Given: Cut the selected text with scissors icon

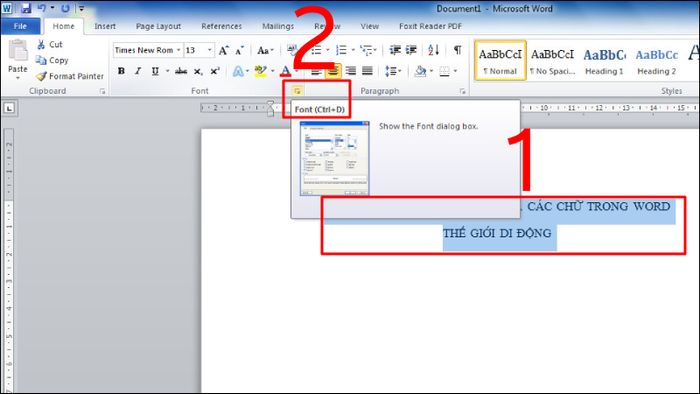Looking at the screenshot, I should click(x=41, y=44).
